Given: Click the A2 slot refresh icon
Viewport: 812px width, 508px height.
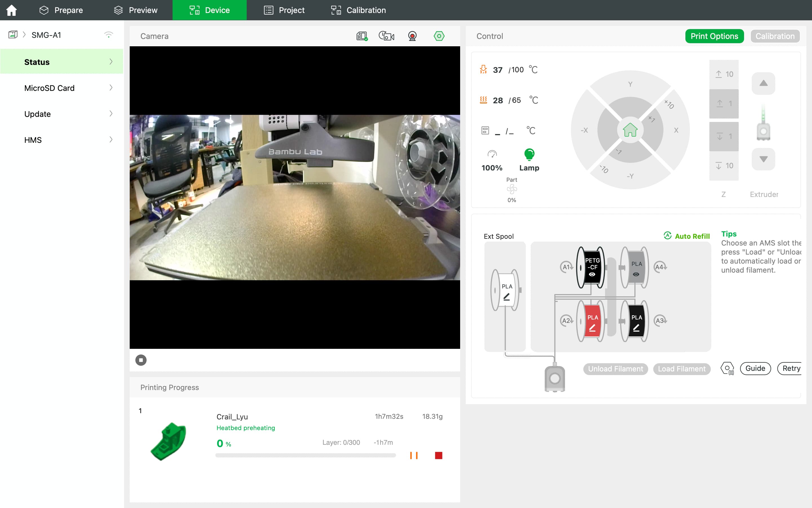Looking at the screenshot, I should pos(566,321).
